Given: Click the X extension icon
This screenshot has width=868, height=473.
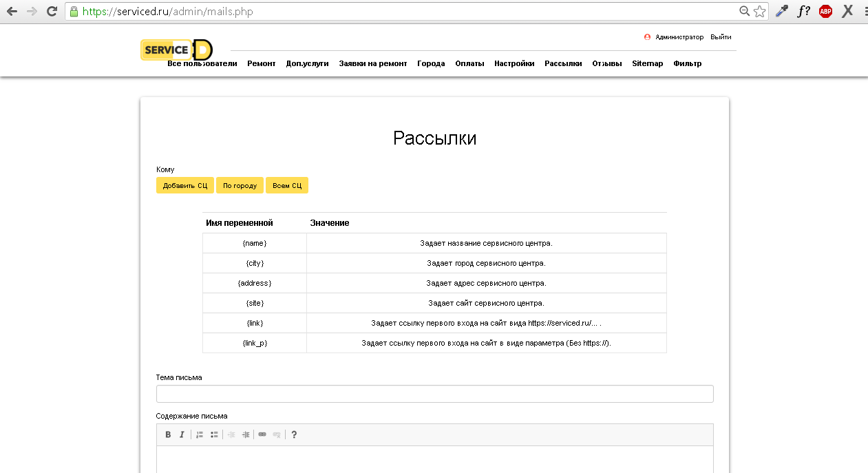Looking at the screenshot, I should pyautogui.click(x=848, y=10).
